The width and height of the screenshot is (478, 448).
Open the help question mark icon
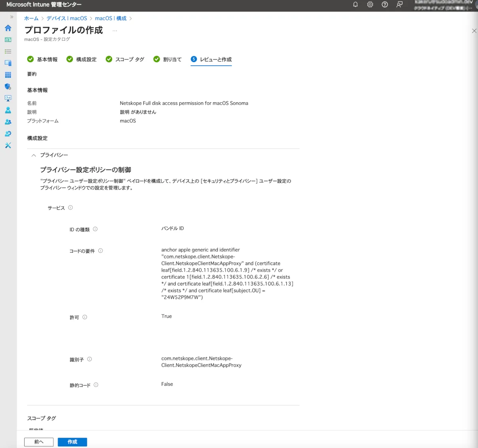(385, 4)
